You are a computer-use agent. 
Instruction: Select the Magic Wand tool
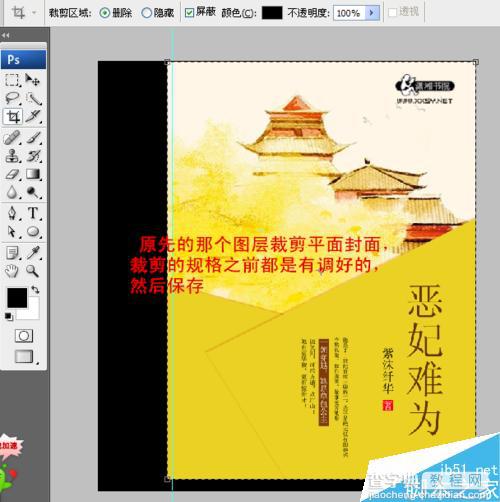33,98
